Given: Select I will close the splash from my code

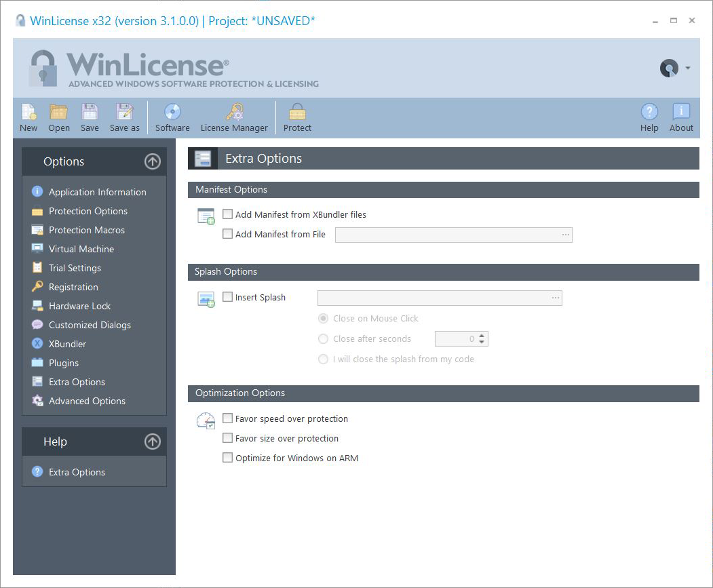Looking at the screenshot, I should (x=323, y=359).
